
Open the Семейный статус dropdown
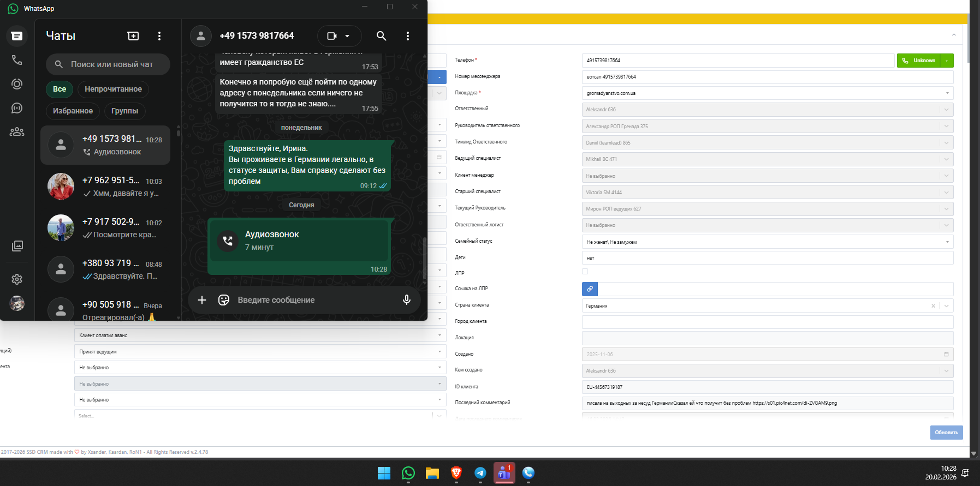(768, 242)
